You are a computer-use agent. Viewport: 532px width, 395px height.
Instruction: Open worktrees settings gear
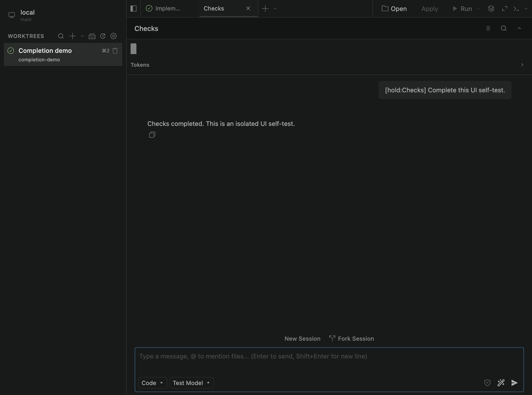[114, 36]
